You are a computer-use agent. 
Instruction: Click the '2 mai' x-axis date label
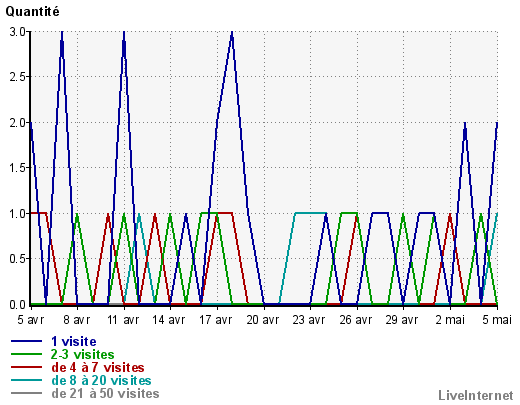tap(450, 320)
